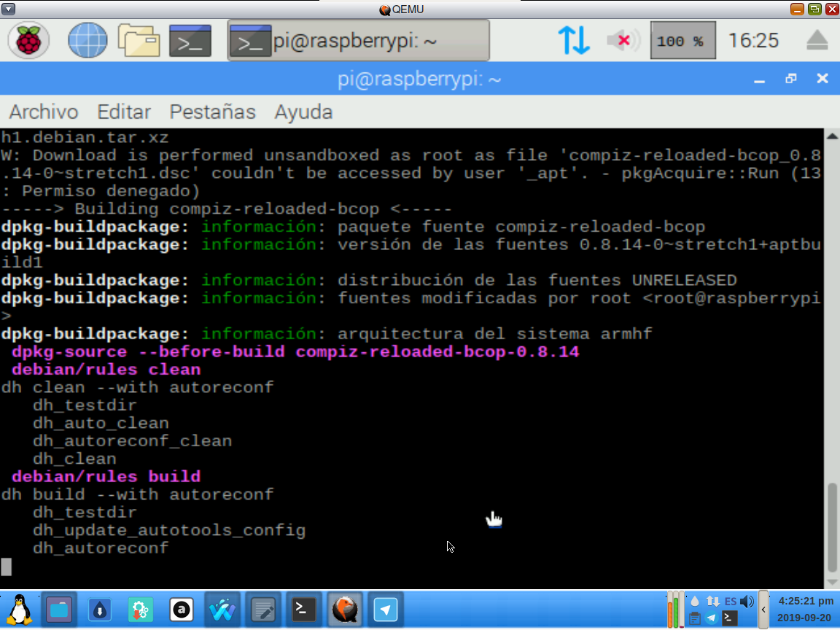Click the 16:25 clock in the Pi panel
The image size is (840, 630).
tap(752, 40)
